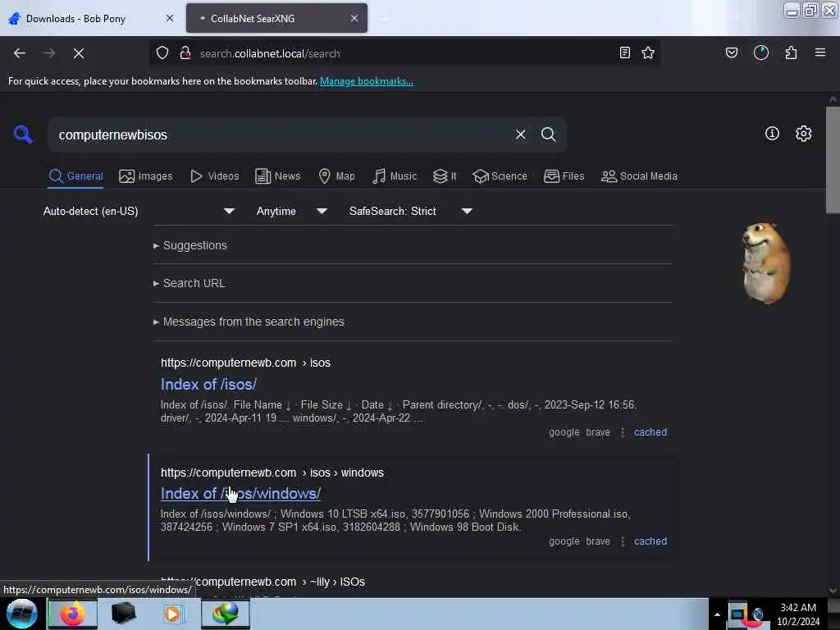Click the browser back arrow

[20, 53]
